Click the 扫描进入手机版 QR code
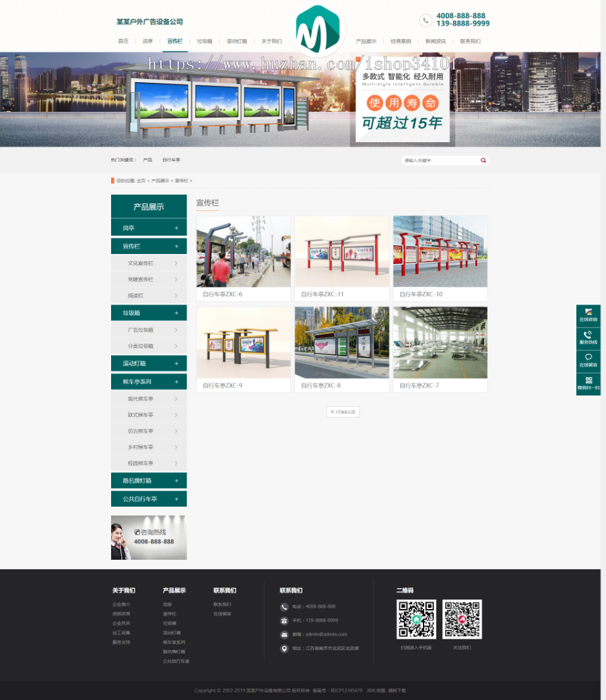Screen dimensions: 606x700 coord(416,619)
